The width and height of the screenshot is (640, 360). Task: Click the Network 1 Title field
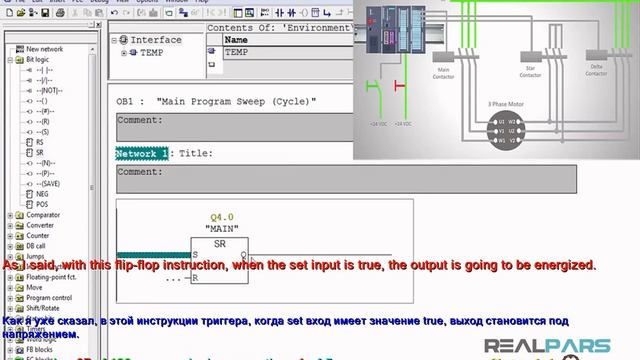pos(196,153)
